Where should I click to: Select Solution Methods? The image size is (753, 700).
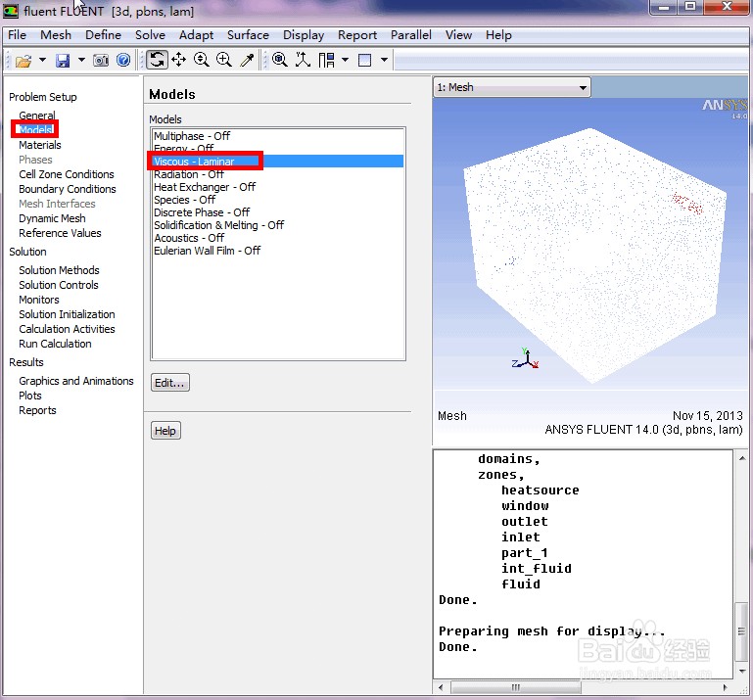pos(59,270)
